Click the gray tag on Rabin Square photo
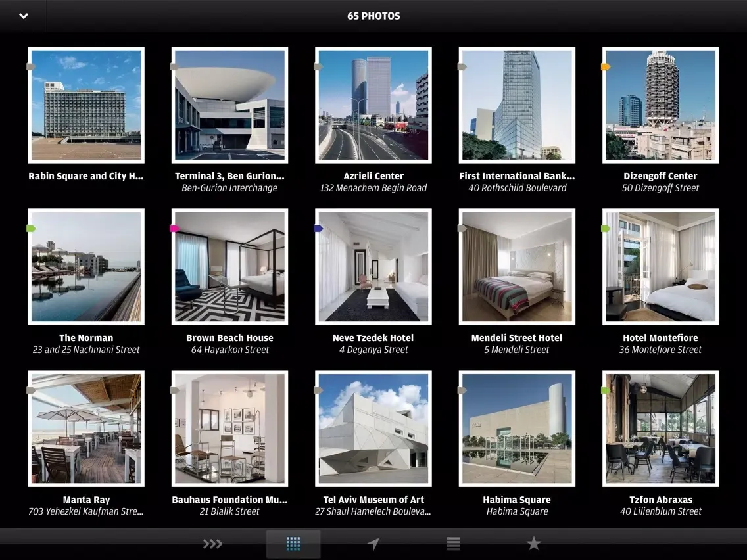 [31, 67]
